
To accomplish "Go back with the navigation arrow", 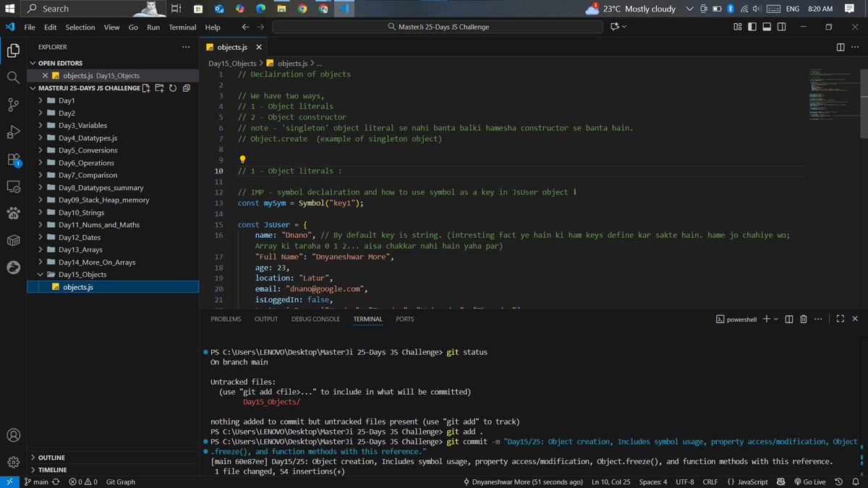I will 245,27.
